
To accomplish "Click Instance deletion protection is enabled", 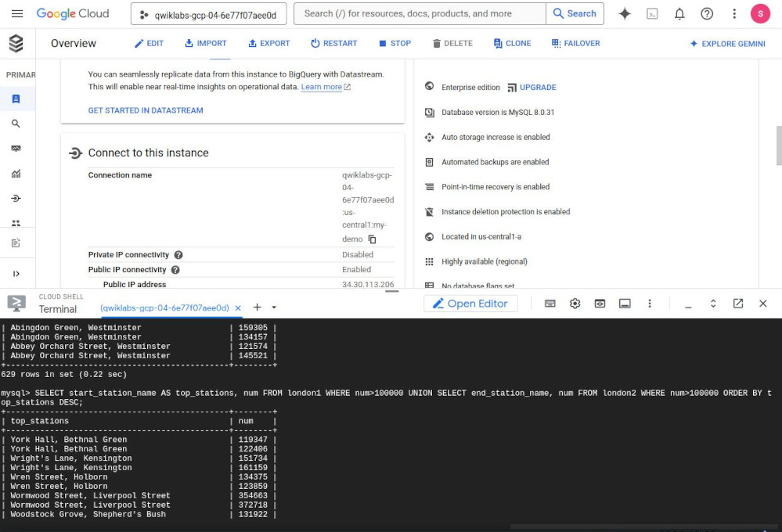I will [x=506, y=212].
